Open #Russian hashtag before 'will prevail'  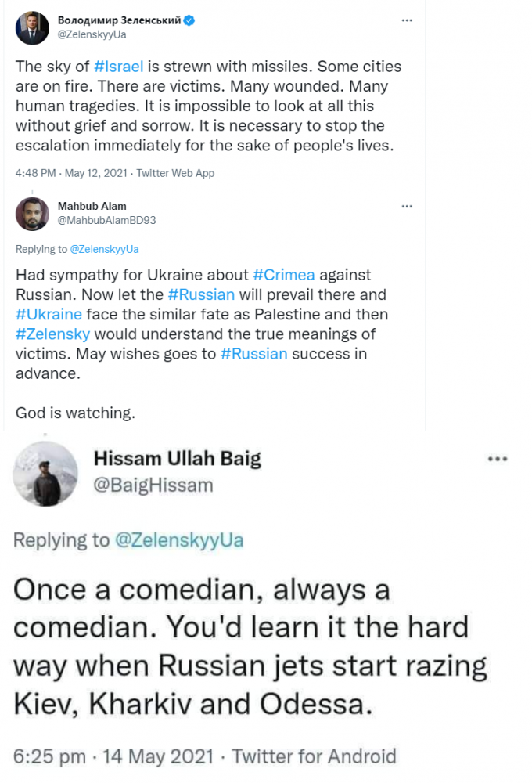point(201,294)
